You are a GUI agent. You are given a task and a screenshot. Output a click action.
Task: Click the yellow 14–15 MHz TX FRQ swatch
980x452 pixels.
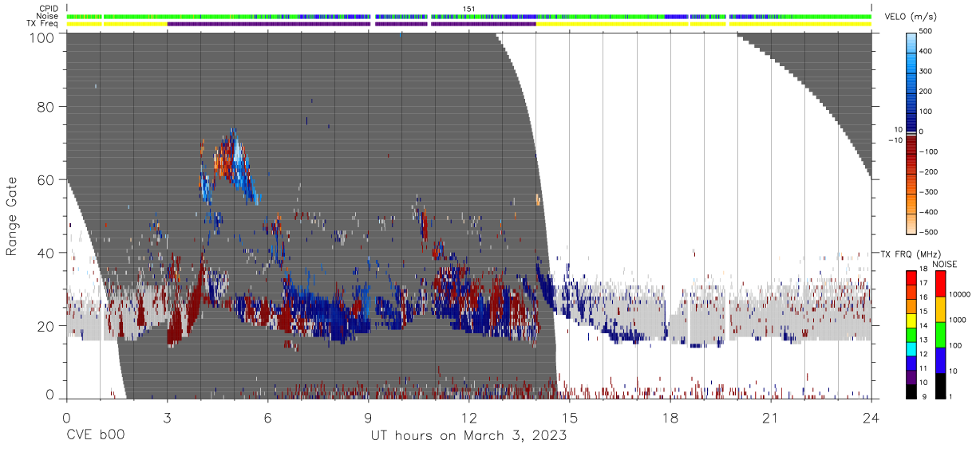click(911, 319)
